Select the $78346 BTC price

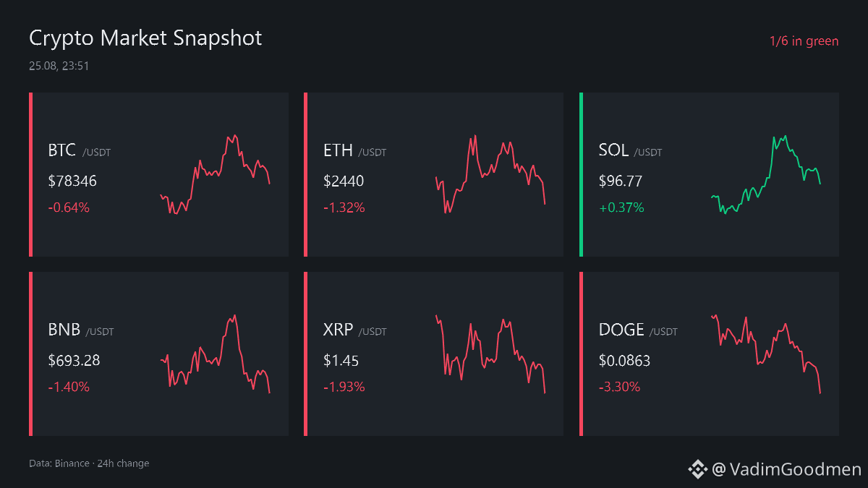pyautogui.click(x=72, y=181)
